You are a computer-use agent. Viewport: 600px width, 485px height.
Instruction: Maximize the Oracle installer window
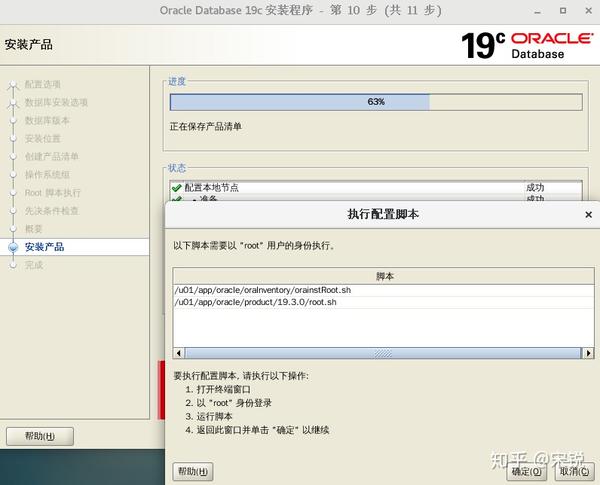[x=563, y=10]
